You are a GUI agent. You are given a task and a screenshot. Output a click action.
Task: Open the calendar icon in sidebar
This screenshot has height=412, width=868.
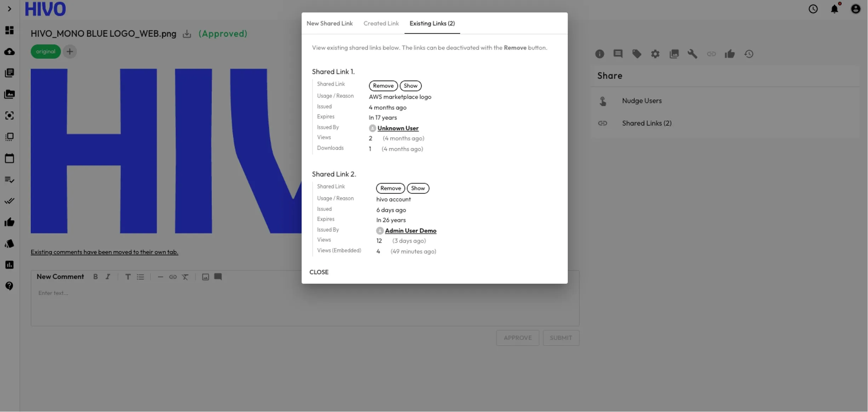(9, 158)
